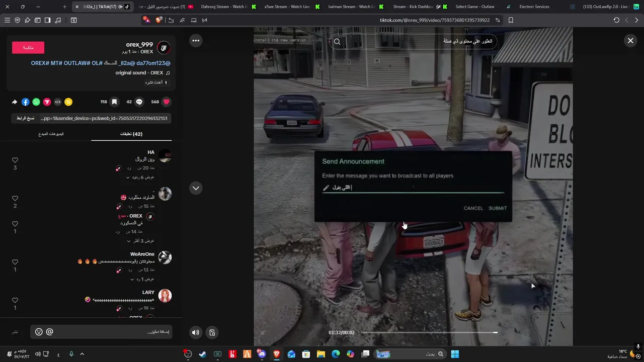Like the comment with 2 likes
Image resolution: width=644 pixels, height=362 pixels.
(15, 199)
